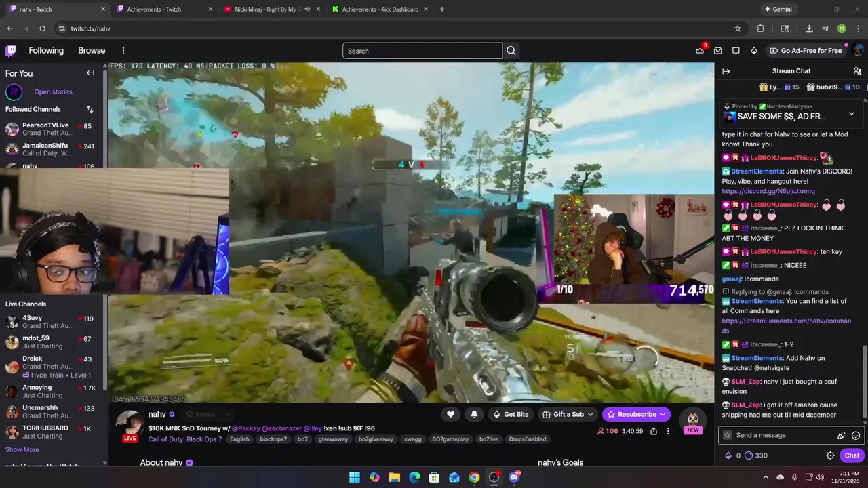Open Call of Duty: Black Ops 7 category link
The width and height of the screenshot is (868, 488).
[x=184, y=439]
